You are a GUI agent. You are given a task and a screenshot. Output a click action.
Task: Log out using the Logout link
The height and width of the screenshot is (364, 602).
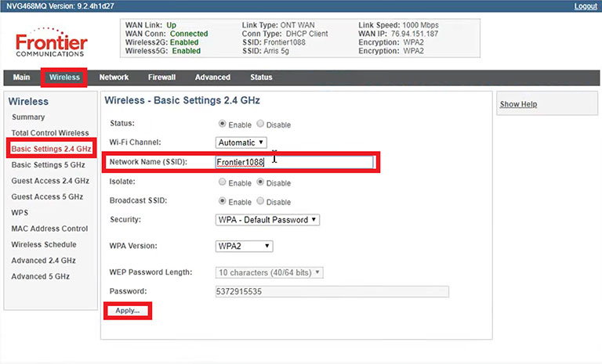(x=586, y=6)
